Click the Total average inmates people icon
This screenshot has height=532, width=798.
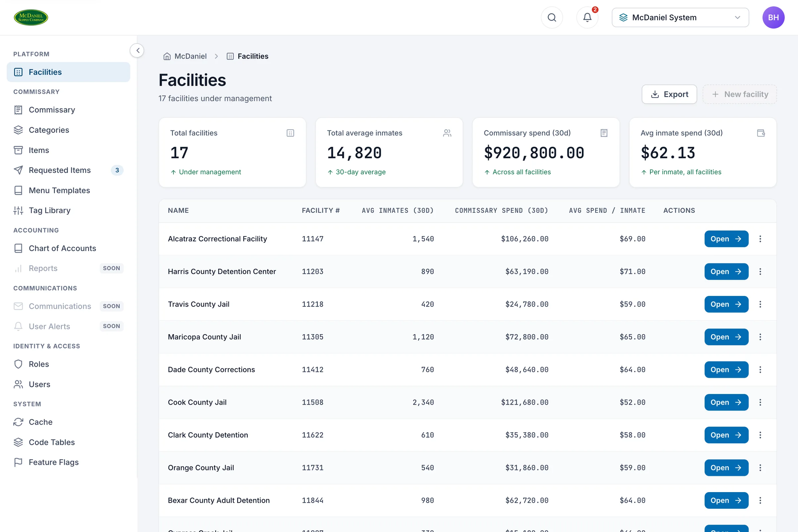447,133
